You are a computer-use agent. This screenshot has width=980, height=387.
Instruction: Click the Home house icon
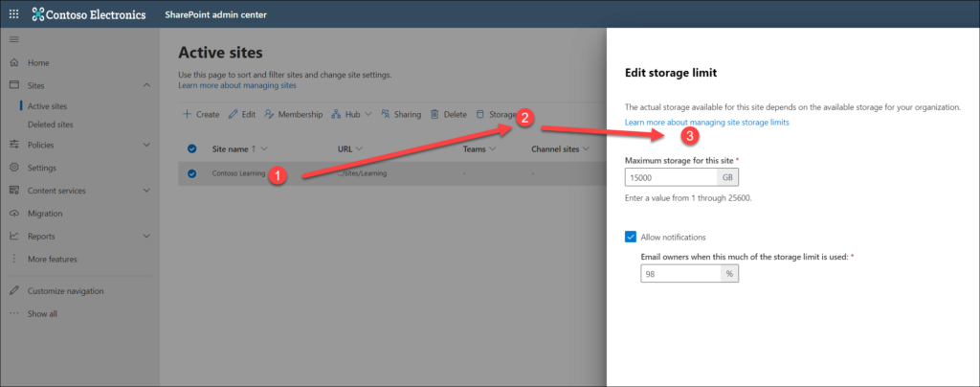pyautogui.click(x=13, y=62)
